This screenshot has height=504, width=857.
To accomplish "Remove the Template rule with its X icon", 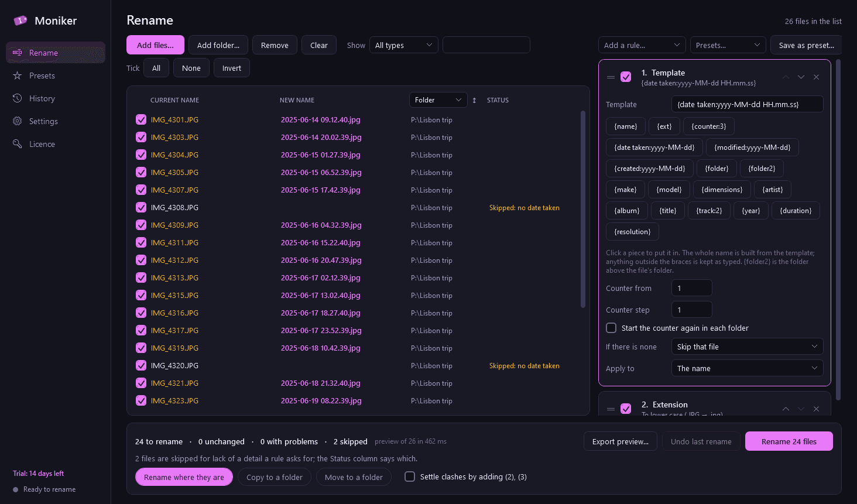I will click(x=816, y=77).
